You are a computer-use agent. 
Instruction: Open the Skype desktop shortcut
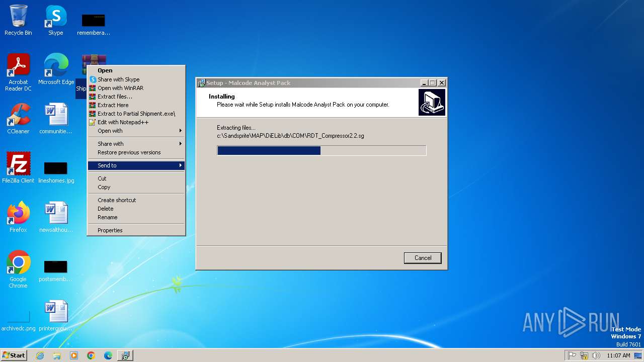56,20
